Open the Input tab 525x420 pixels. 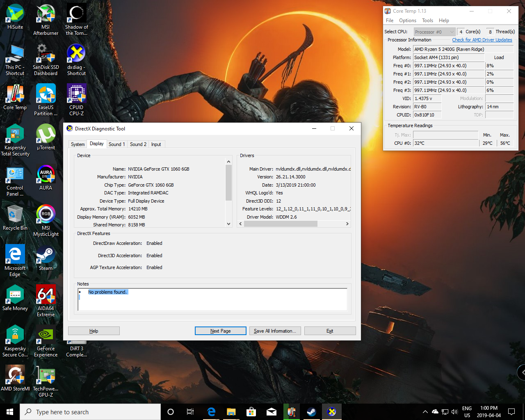(x=156, y=144)
